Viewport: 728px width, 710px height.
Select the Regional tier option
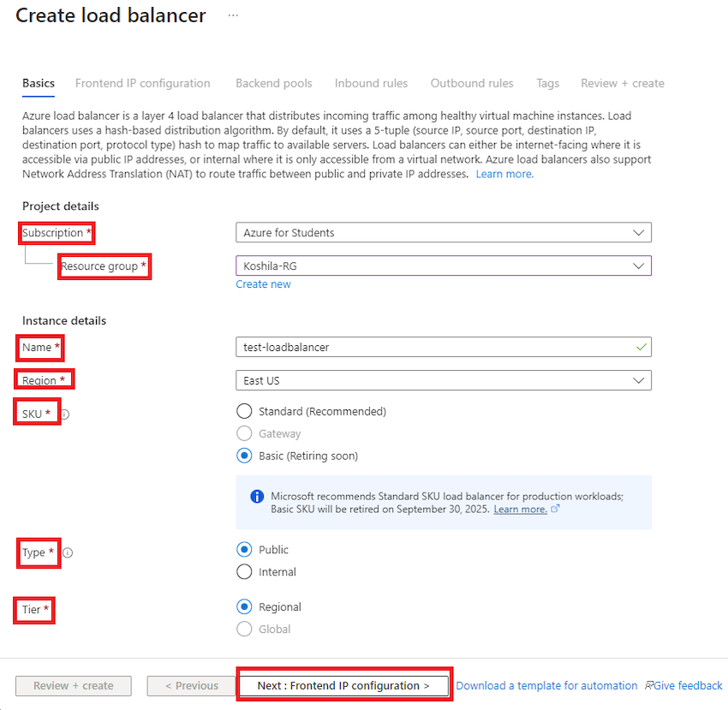pyautogui.click(x=245, y=607)
